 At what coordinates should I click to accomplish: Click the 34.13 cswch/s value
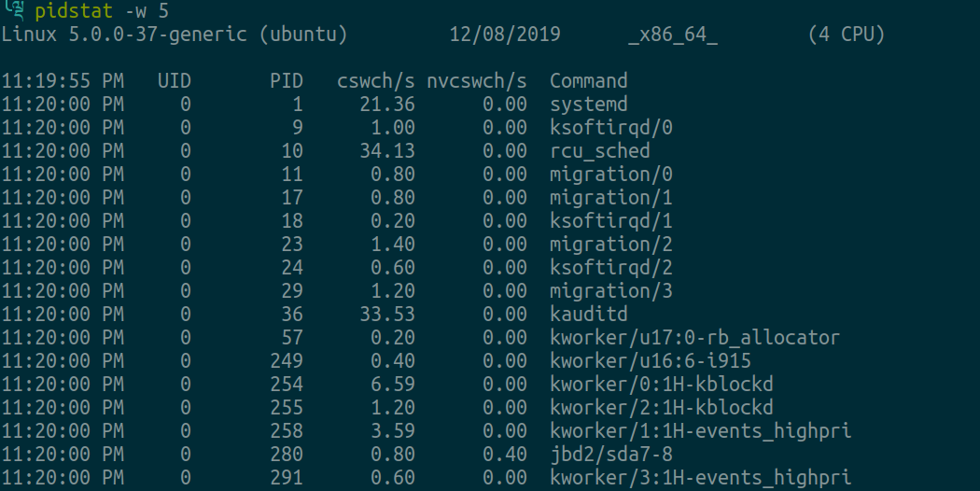click(387, 150)
